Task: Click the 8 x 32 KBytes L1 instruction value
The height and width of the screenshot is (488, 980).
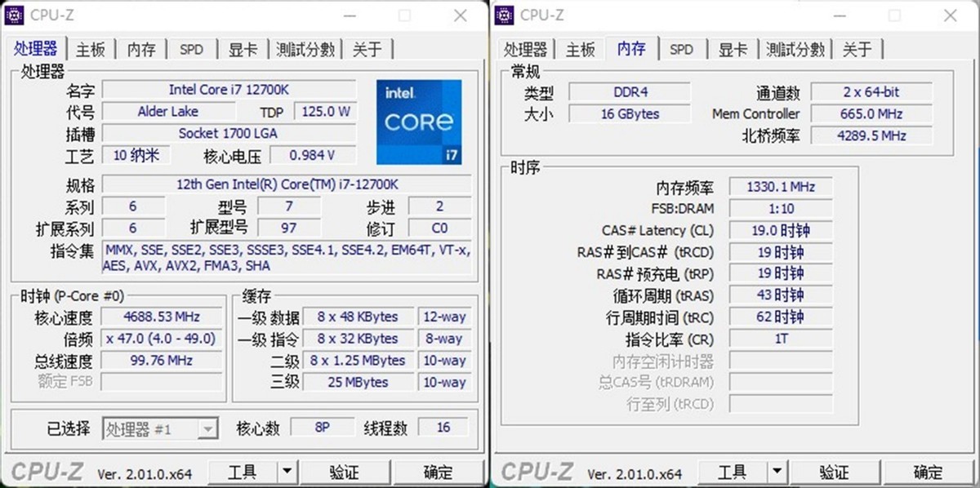Action: click(358, 339)
